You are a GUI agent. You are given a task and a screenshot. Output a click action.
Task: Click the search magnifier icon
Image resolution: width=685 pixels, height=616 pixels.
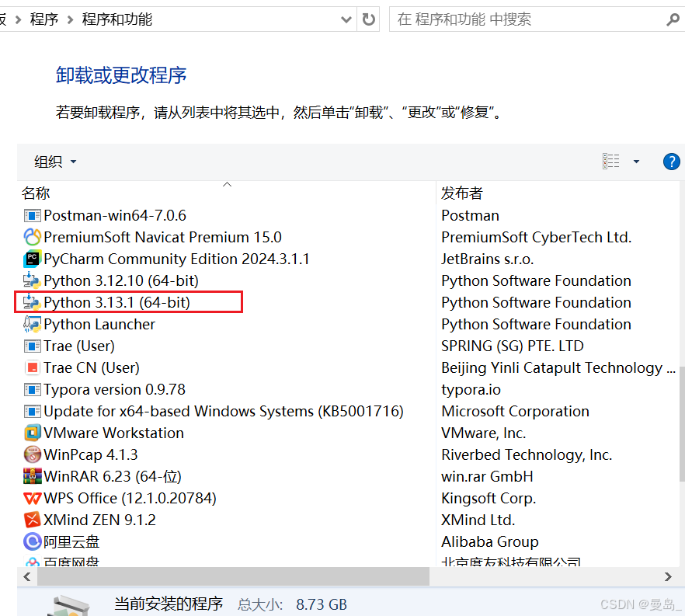(x=673, y=19)
